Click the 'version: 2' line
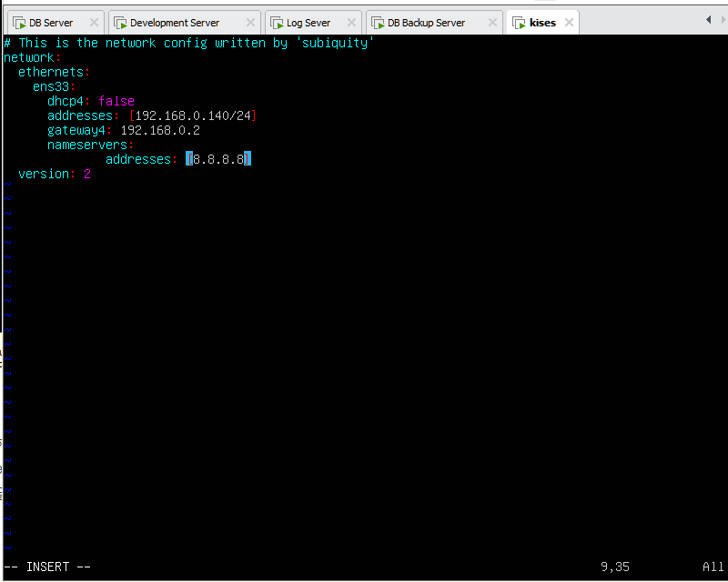The image size is (728, 582). tap(55, 174)
